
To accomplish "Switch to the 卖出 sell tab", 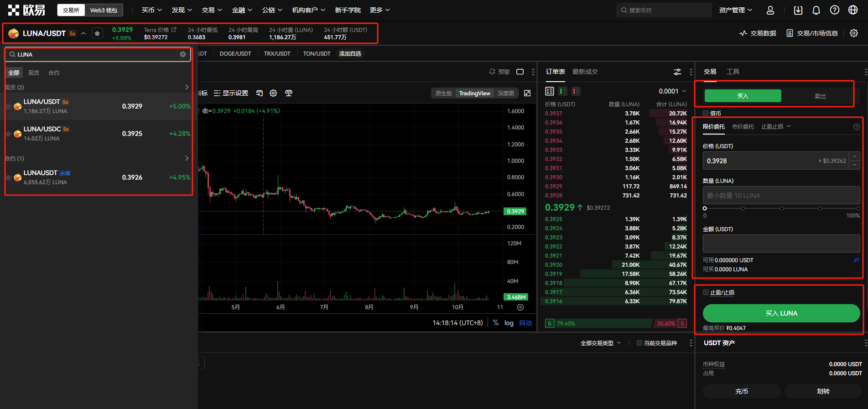I will point(820,96).
